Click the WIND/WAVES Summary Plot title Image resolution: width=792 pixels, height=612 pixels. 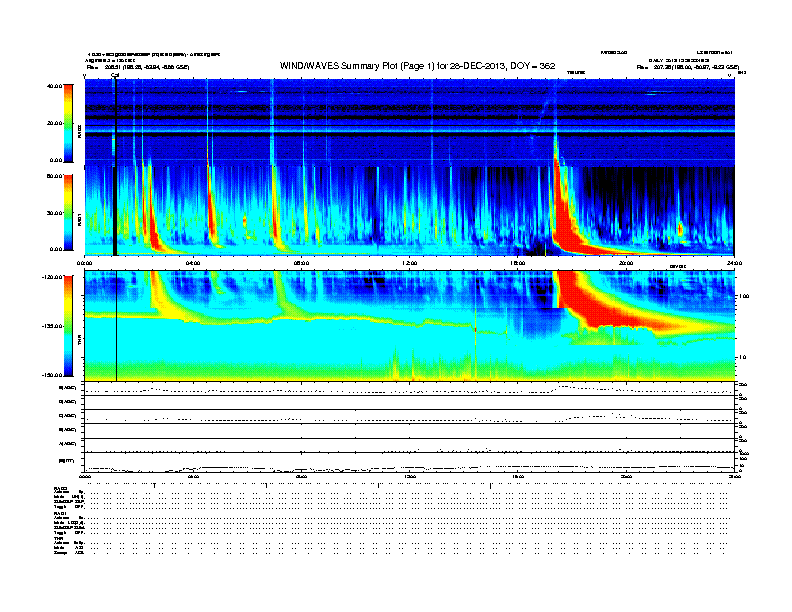417,66
